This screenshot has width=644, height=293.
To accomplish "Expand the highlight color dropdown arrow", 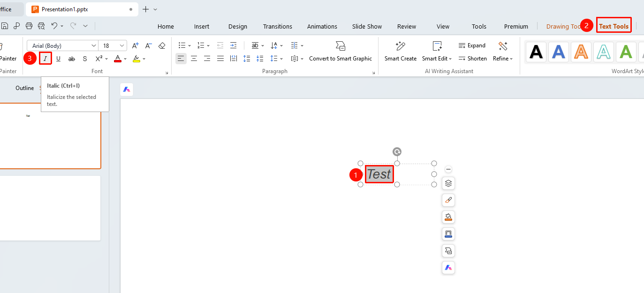I will point(144,59).
